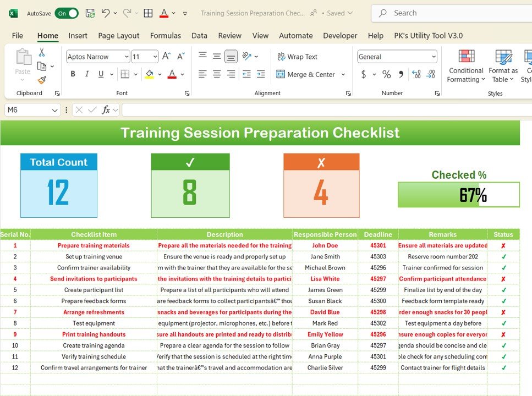Click the Increase Font Size icon

pos(167,57)
